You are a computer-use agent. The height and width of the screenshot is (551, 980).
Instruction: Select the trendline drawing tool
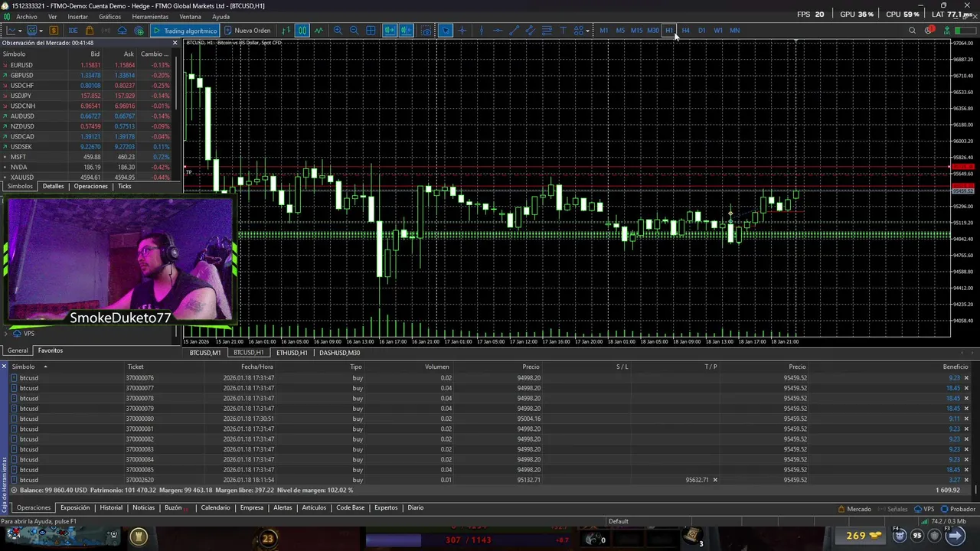(x=514, y=31)
